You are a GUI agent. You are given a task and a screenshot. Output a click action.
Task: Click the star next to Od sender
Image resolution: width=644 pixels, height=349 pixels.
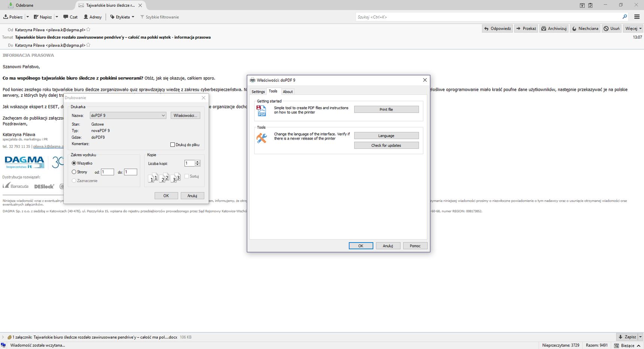coord(88,29)
